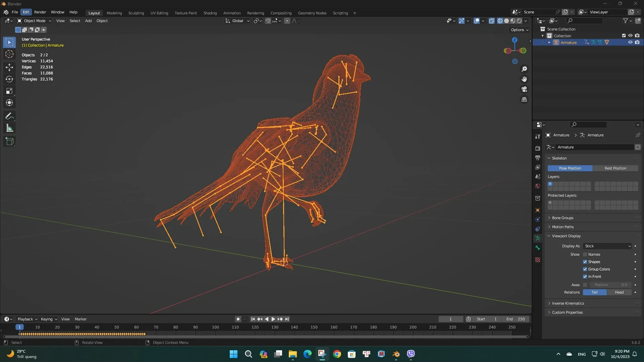Open the Bone properties tab

(538, 248)
